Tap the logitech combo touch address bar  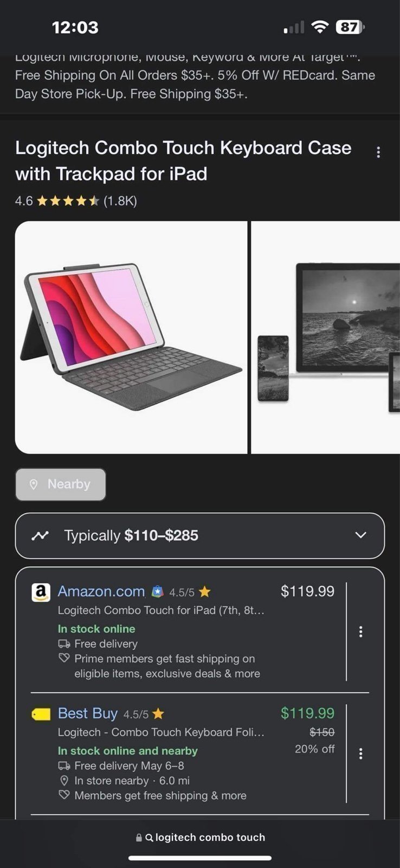[200, 838]
